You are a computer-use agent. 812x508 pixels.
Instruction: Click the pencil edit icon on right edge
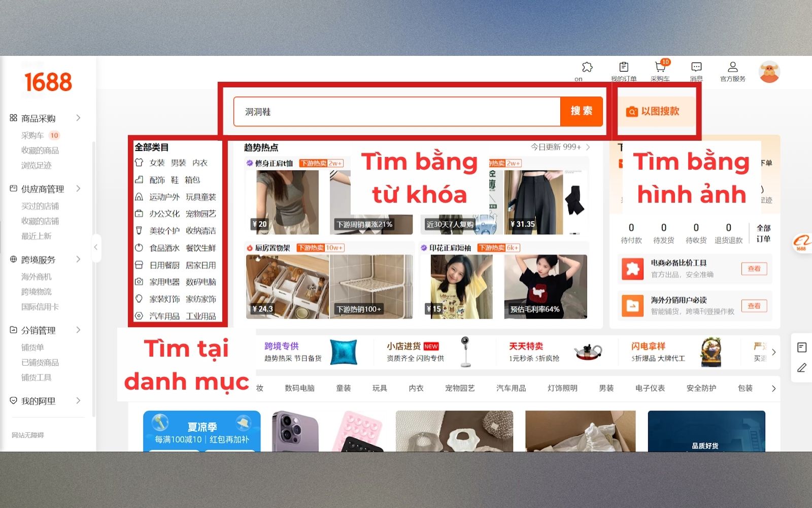click(802, 368)
